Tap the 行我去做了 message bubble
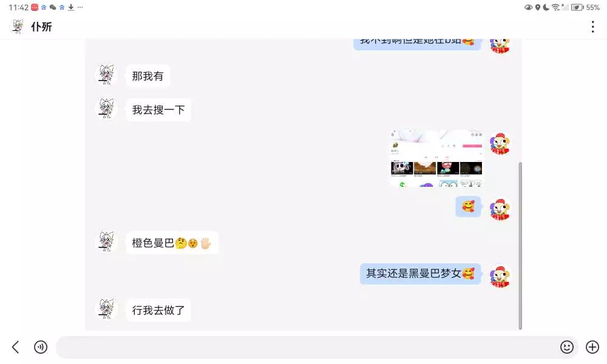Viewport: 607px width, 364px height. [x=158, y=310]
